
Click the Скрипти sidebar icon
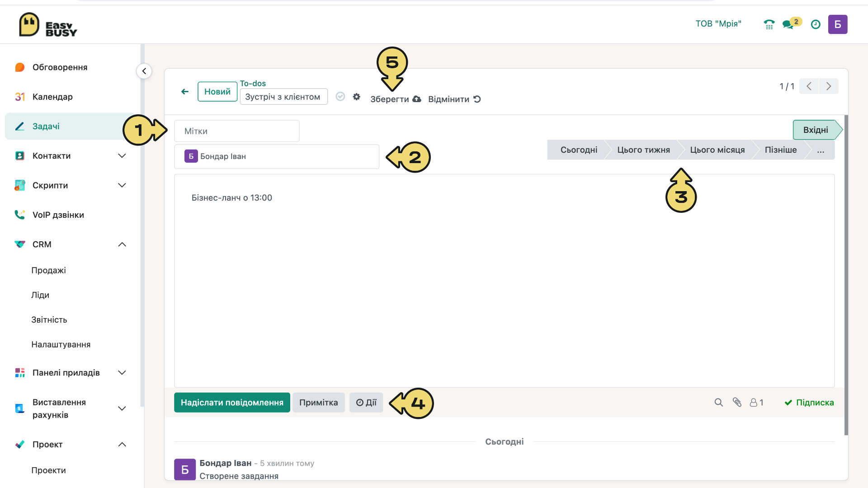(x=19, y=185)
